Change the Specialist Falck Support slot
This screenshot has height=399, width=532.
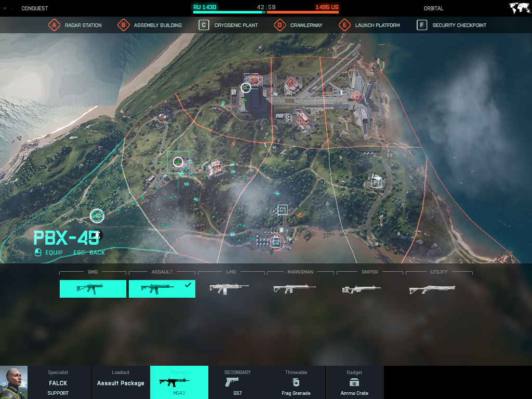coord(58,382)
